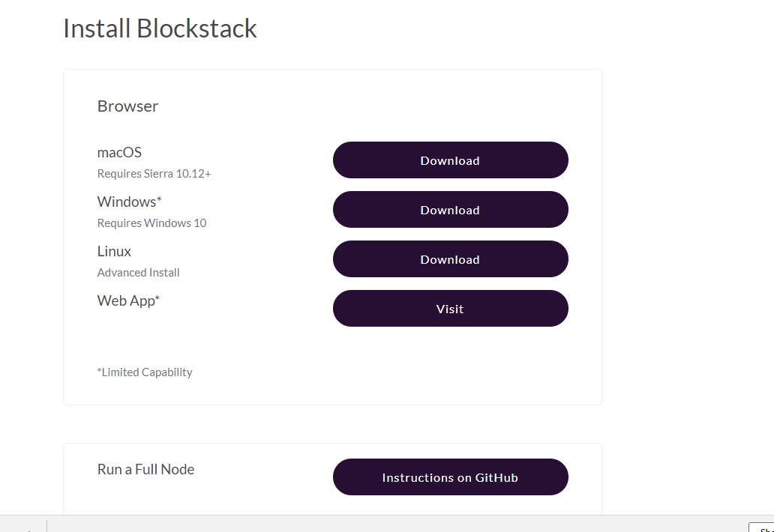Click the Browser section heading
774x532 pixels.
[x=127, y=106]
